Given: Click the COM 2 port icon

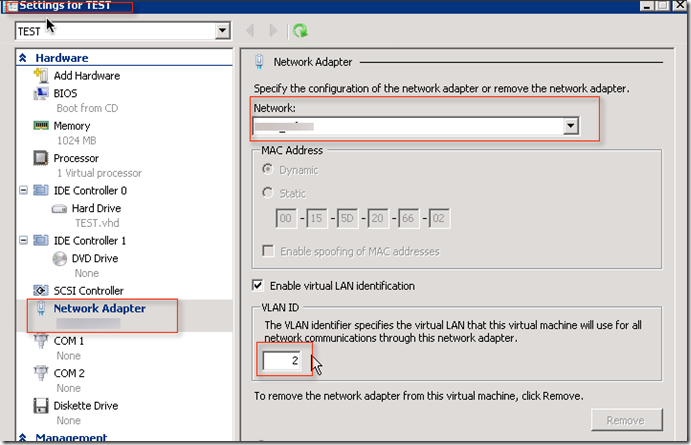Looking at the screenshot, I should (x=41, y=373).
